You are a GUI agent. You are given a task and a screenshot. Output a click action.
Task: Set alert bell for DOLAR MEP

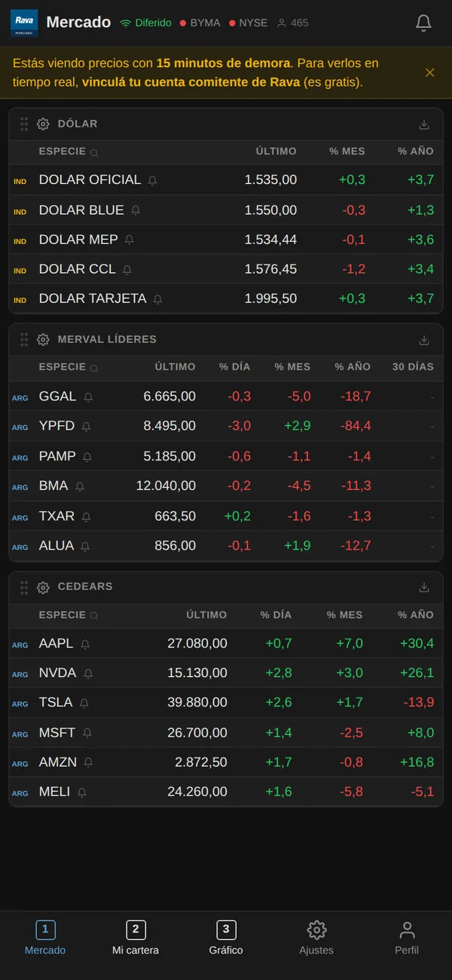130,240
